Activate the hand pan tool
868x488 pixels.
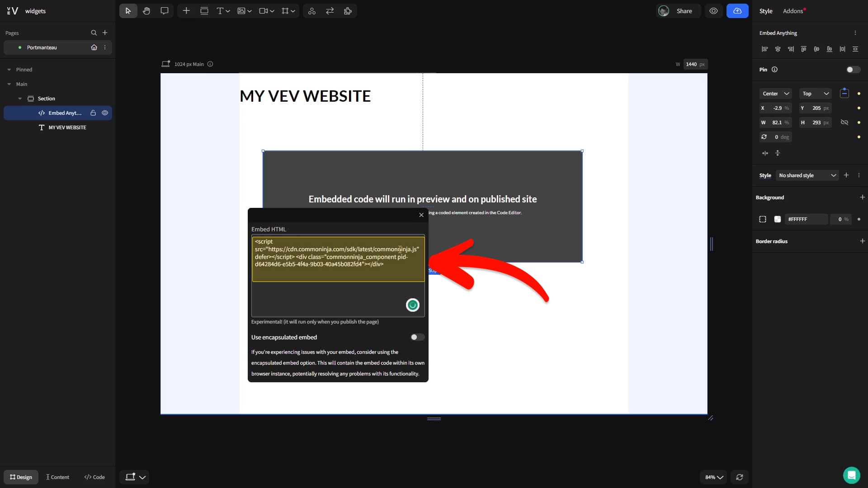146,11
